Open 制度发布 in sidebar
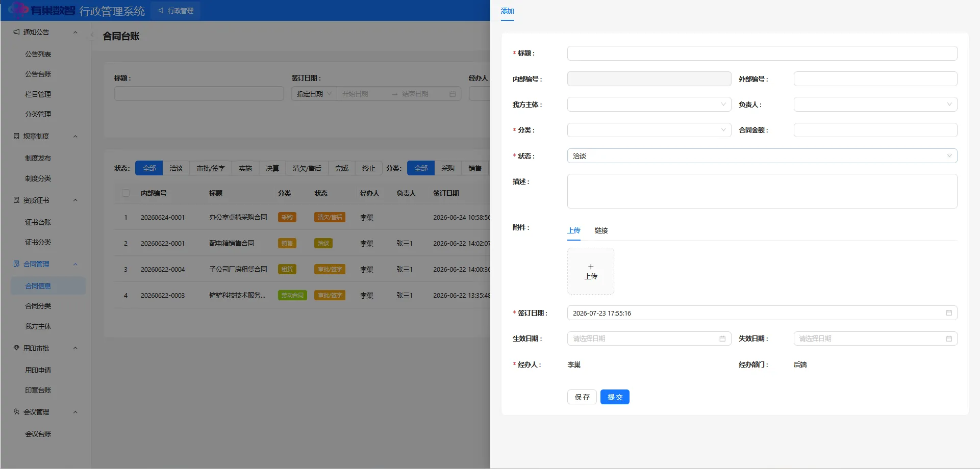This screenshot has width=980, height=469. pos(38,158)
